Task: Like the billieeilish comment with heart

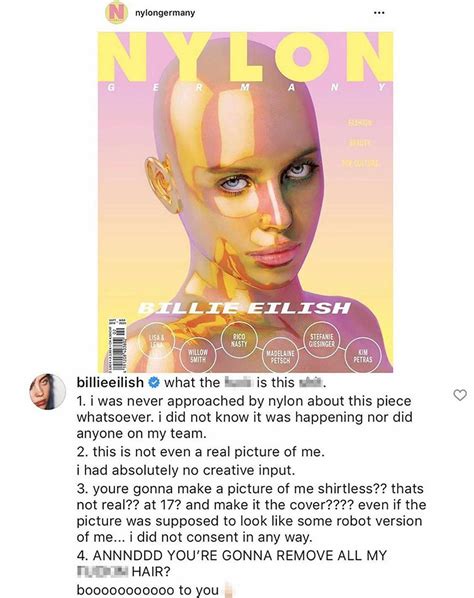Action: coord(460,395)
